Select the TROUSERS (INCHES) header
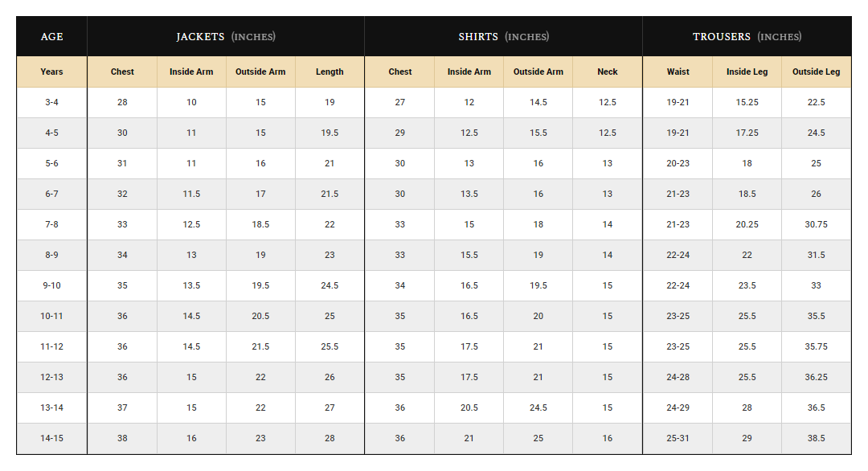The height and width of the screenshot is (471, 868). [747, 36]
